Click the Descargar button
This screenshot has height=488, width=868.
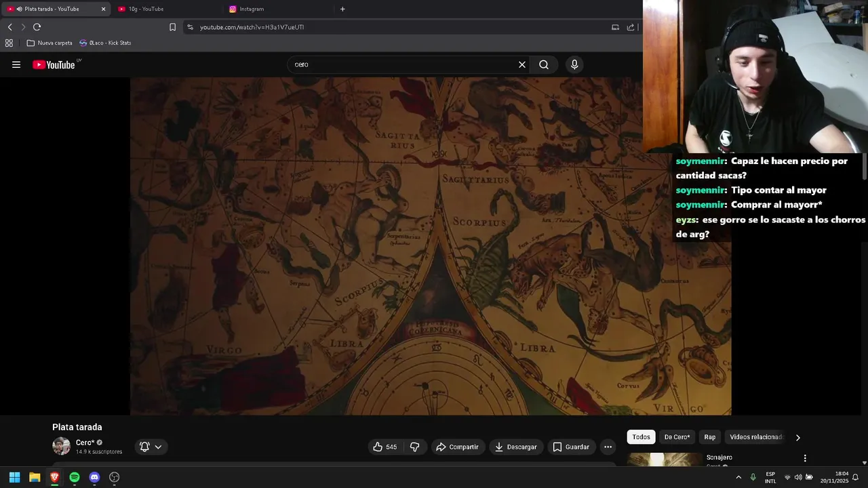[x=516, y=447]
